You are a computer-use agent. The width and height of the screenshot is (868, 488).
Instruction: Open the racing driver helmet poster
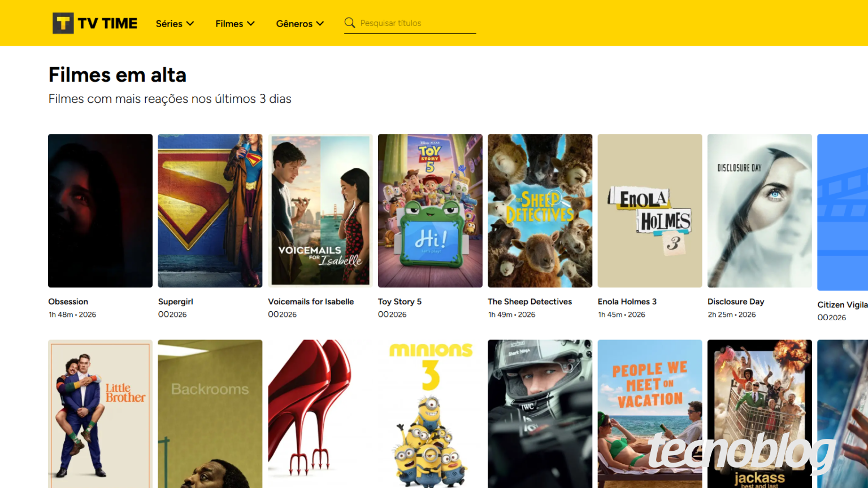(540, 414)
